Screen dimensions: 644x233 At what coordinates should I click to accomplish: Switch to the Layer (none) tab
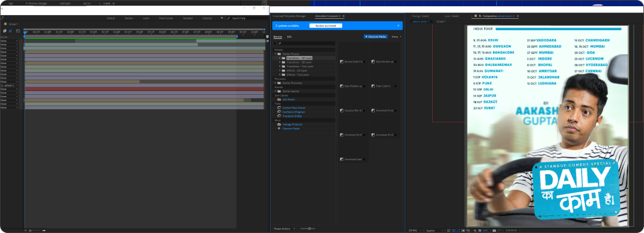pos(452,16)
